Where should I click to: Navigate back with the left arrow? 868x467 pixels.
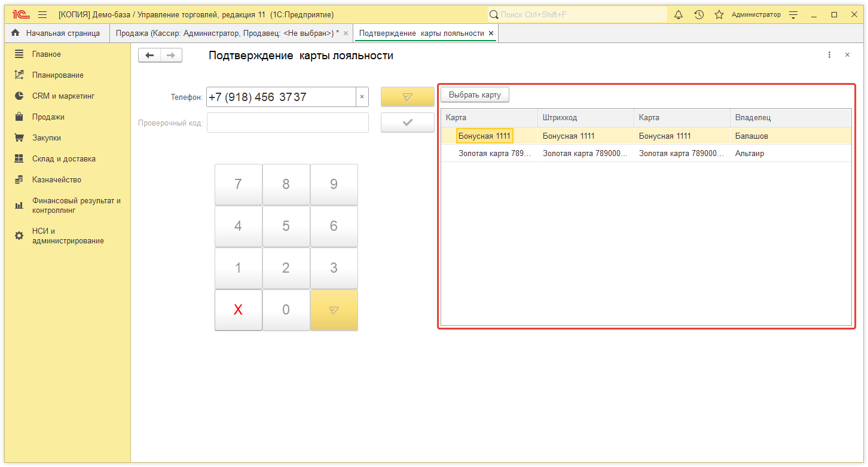pyautogui.click(x=149, y=56)
